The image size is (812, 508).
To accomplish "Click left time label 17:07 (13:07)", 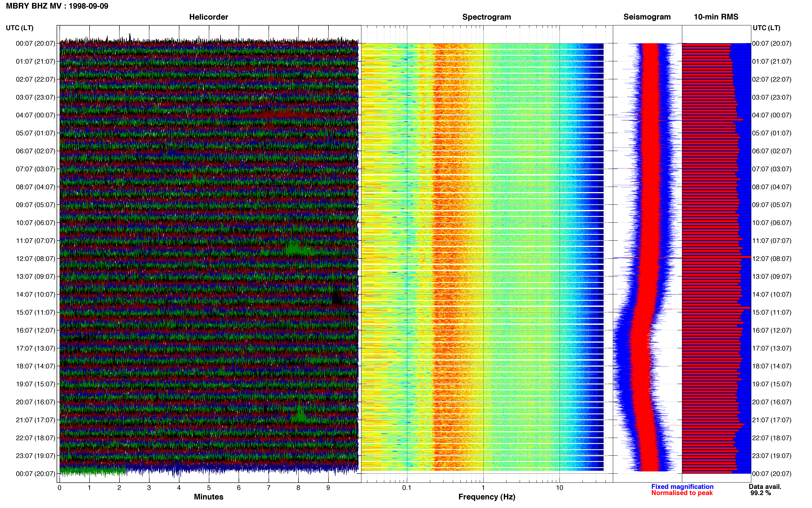I will pos(36,348).
